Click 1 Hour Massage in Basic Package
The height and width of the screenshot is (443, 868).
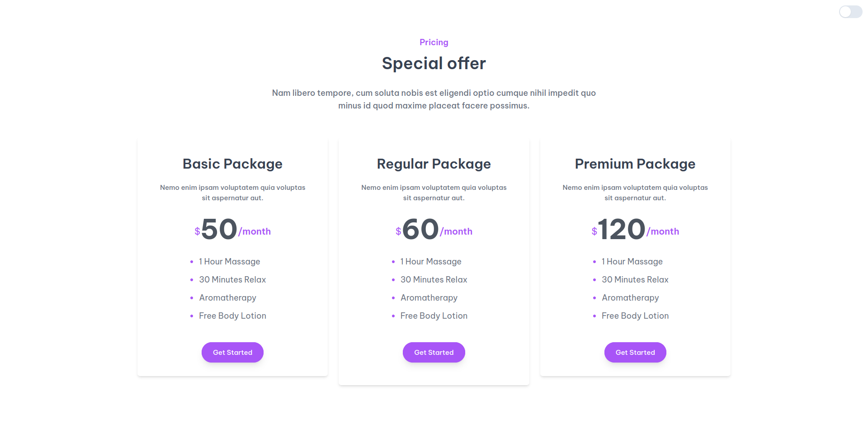230,261
